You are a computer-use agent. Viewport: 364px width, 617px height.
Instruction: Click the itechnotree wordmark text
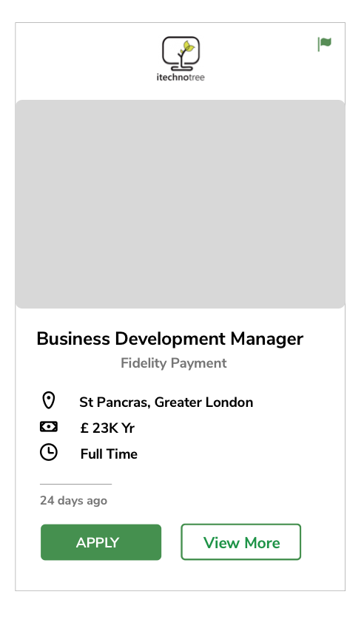(x=181, y=77)
